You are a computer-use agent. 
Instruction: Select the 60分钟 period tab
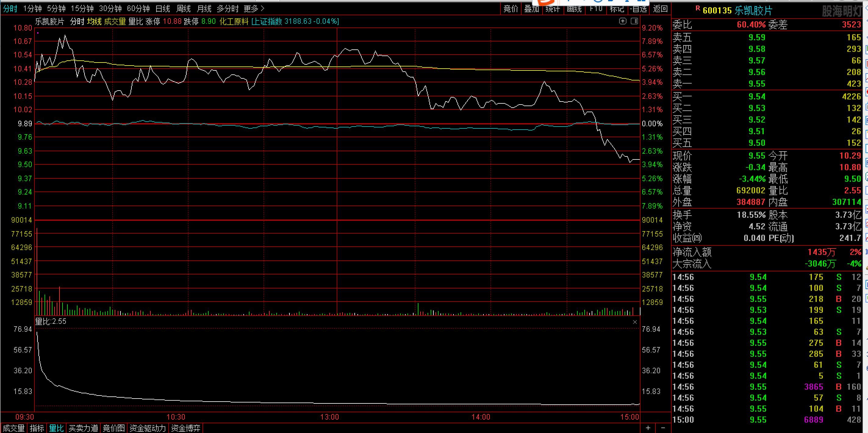(x=138, y=9)
